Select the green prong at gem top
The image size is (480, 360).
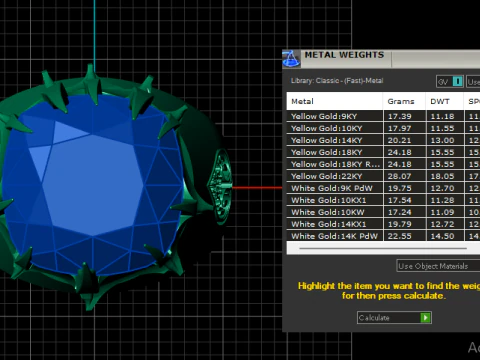pos(92,85)
